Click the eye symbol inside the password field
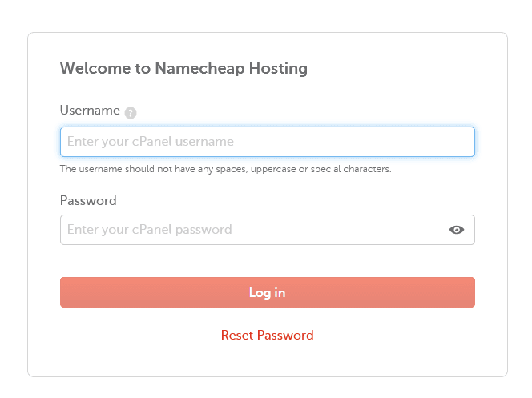Screen dimensions: 532x398 [x=457, y=230]
